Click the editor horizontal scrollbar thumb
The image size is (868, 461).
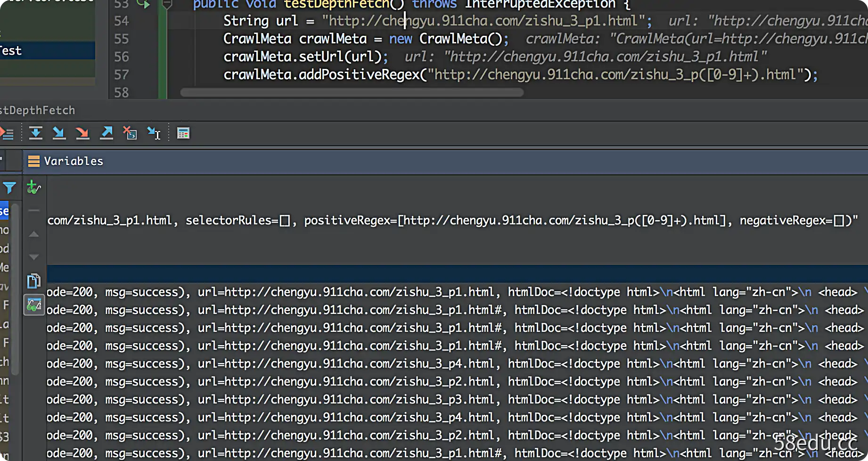(x=352, y=92)
